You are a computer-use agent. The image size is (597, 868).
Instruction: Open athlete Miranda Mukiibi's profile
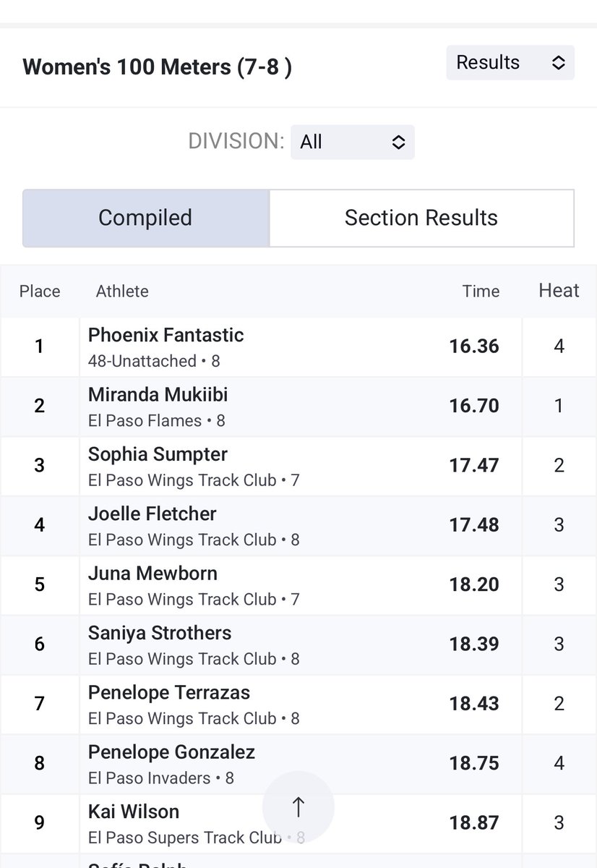(158, 395)
